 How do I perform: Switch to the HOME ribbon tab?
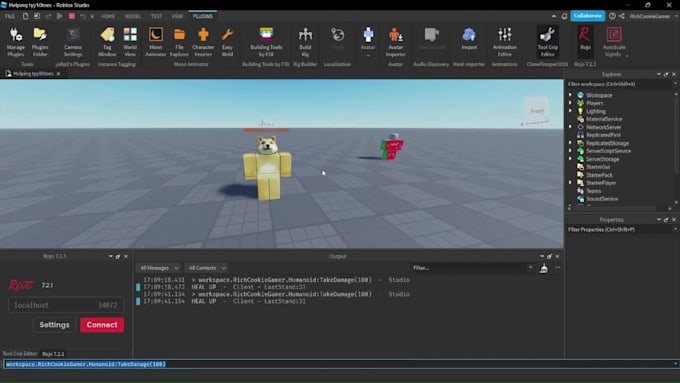coord(108,16)
